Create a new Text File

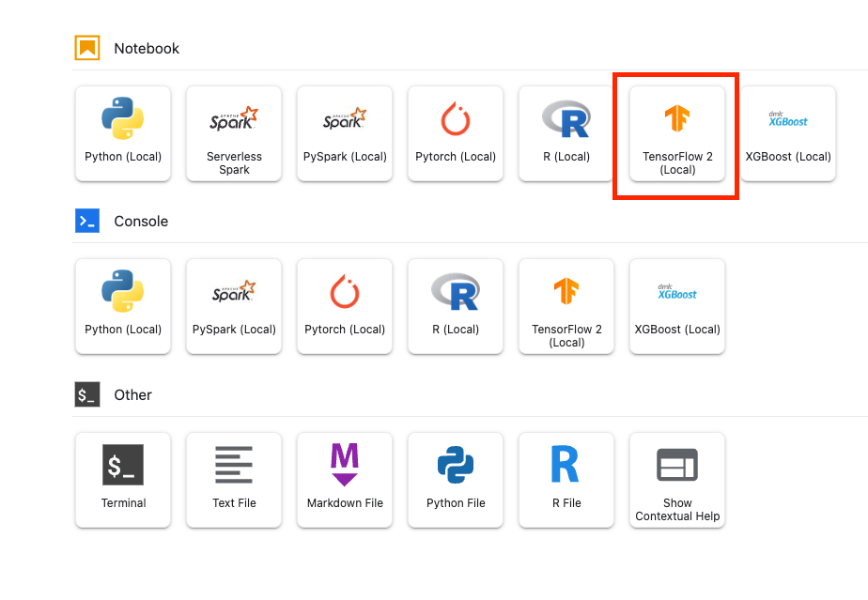[x=234, y=479]
